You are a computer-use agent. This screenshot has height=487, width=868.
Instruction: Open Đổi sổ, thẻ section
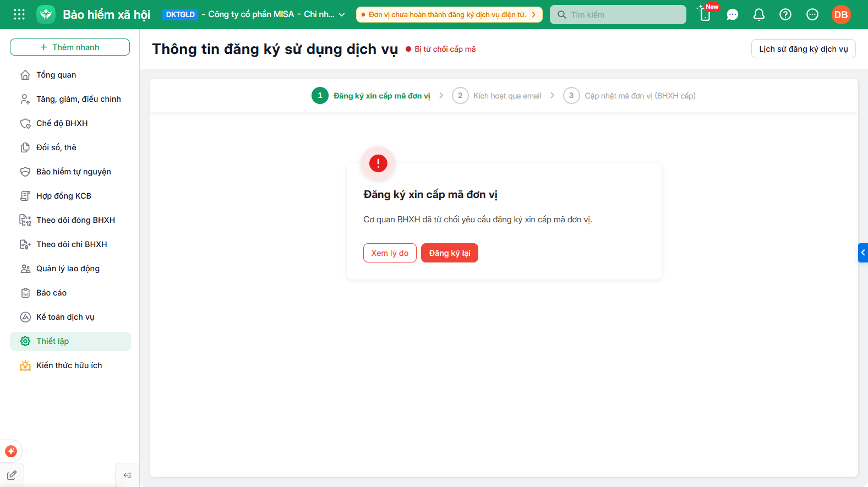coord(70,147)
